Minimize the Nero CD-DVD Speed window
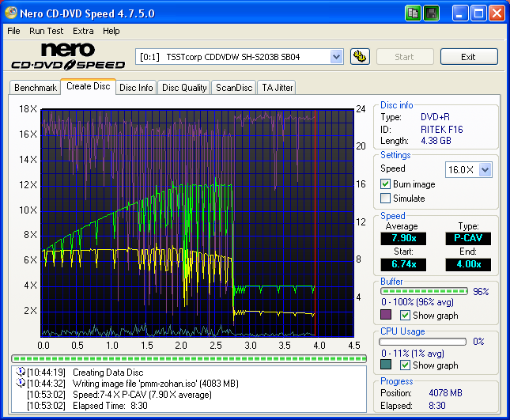 460,13
